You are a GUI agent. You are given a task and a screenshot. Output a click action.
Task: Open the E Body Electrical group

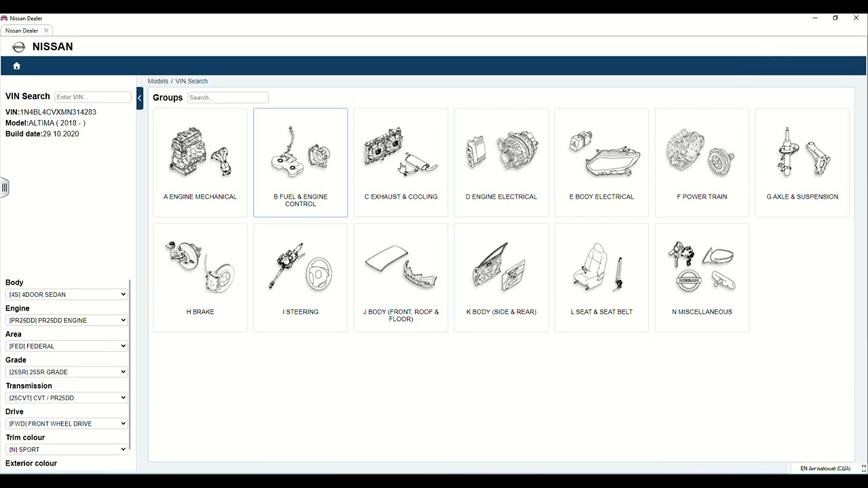(601, 163)
